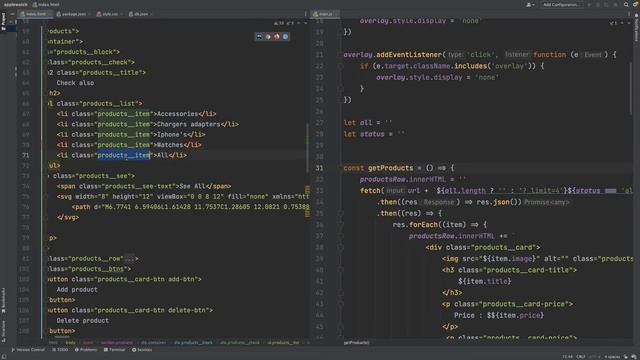
Task: Open left editor tab options menu
Action: (x=305, y=14)
